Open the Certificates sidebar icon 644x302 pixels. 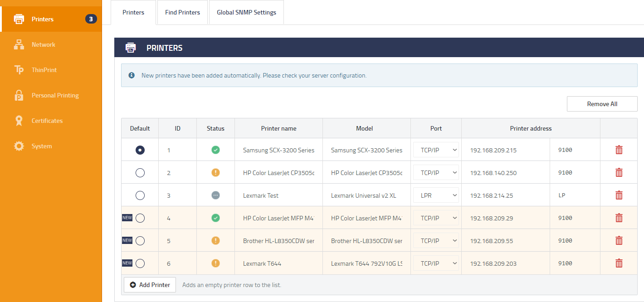[19, 121]
